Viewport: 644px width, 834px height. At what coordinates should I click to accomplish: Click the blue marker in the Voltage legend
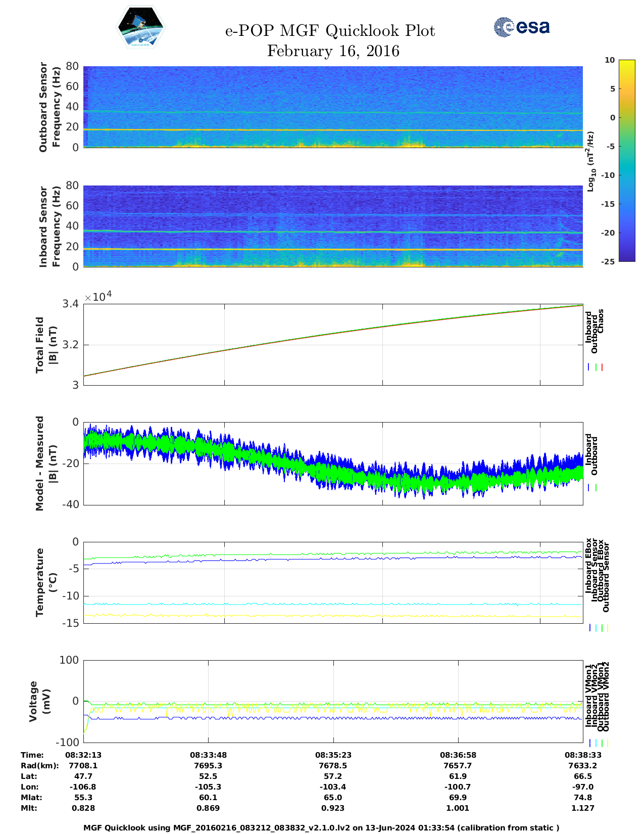(x=590, y=743)
